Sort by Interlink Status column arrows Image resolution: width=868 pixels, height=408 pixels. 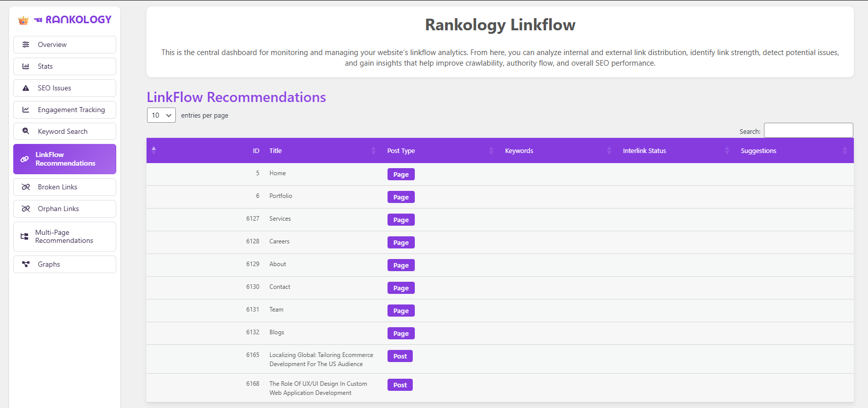tap(727, 150)
